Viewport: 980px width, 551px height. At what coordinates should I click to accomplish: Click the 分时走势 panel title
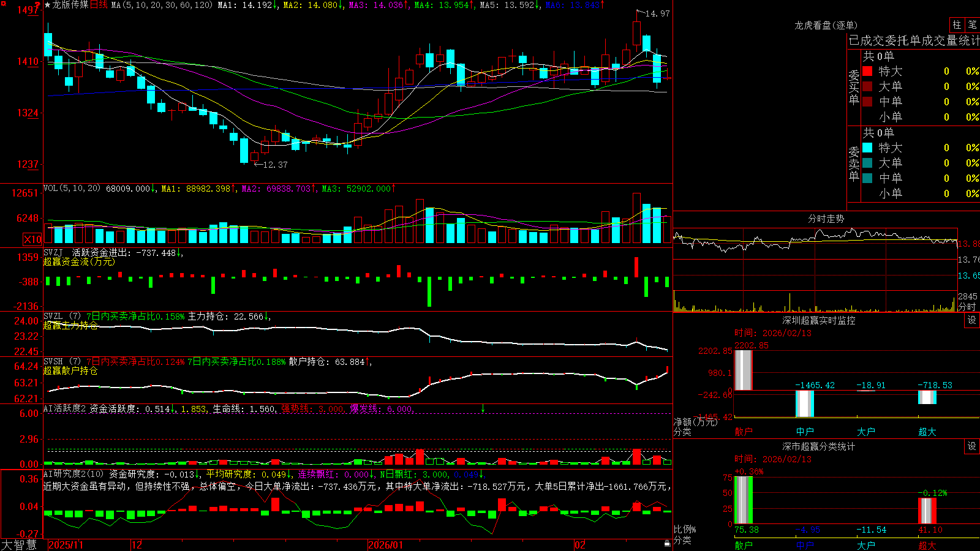826,219
